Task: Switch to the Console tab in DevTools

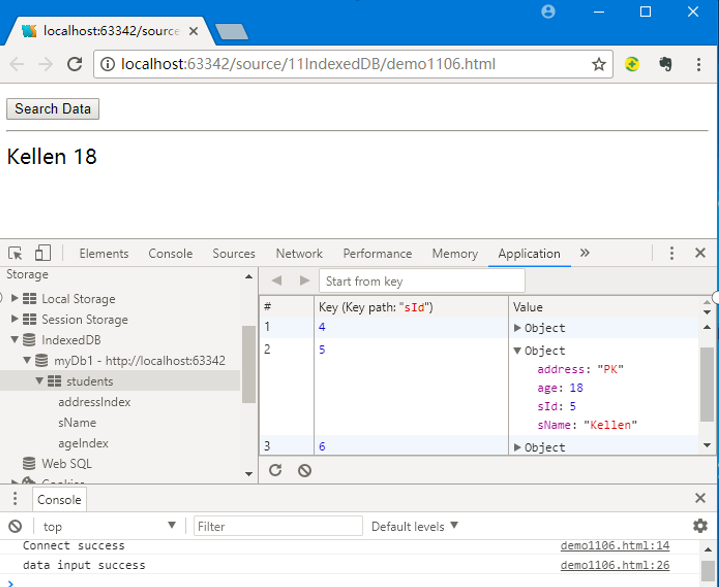Action: 170,254
